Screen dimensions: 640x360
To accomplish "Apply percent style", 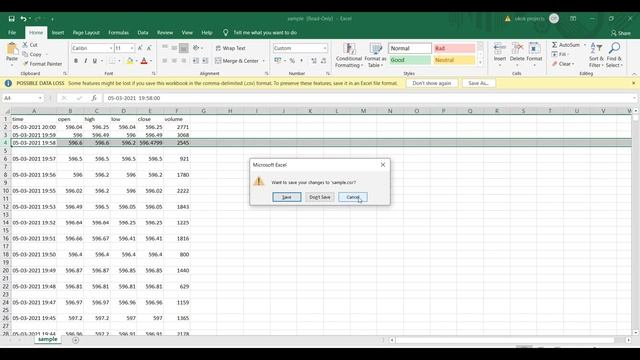I will tap(292, 61).
